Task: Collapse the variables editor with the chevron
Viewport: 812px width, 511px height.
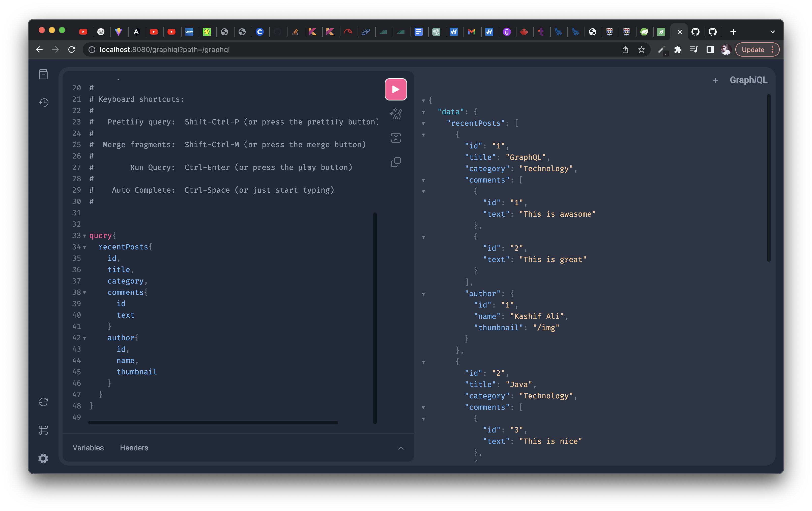Action: tap(401, 448)
